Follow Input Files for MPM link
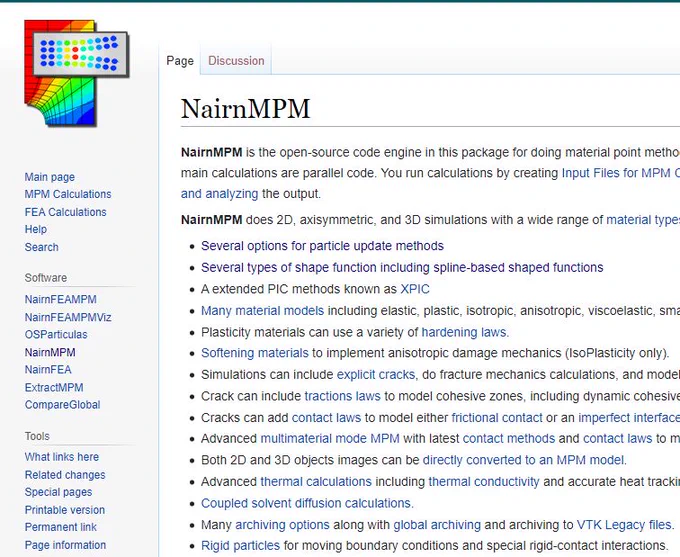Image resolution: width=680 pixels, height=557 pixels. [621, 173]
